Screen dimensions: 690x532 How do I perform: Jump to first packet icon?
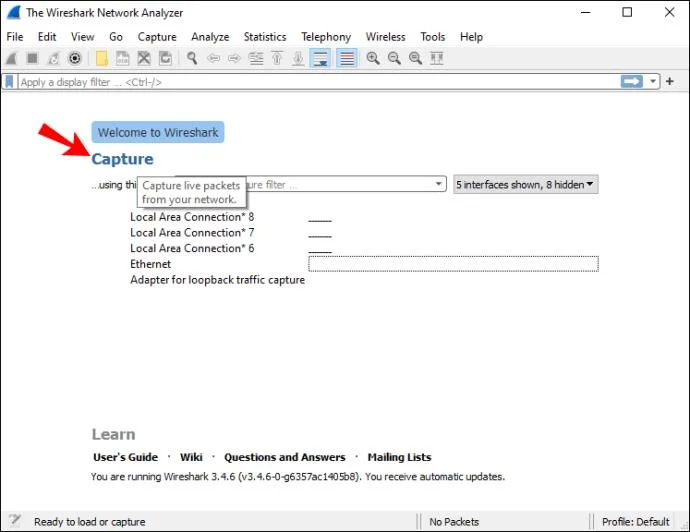277,58
